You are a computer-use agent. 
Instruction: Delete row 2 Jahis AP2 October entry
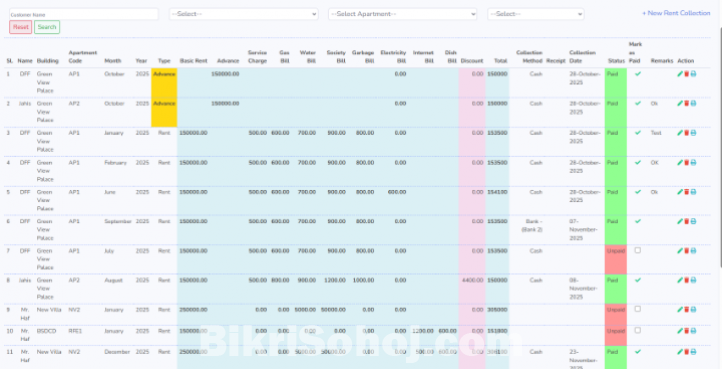tap(687, 103)
